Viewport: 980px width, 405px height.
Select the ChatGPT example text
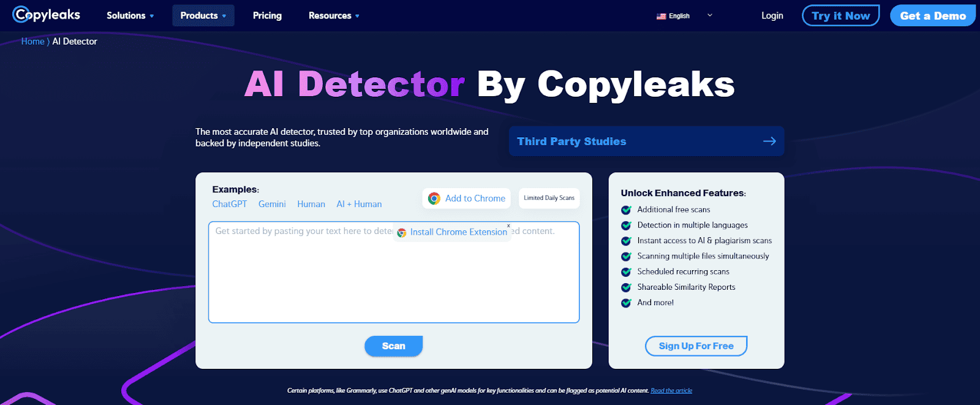click(x=230, y=204)
